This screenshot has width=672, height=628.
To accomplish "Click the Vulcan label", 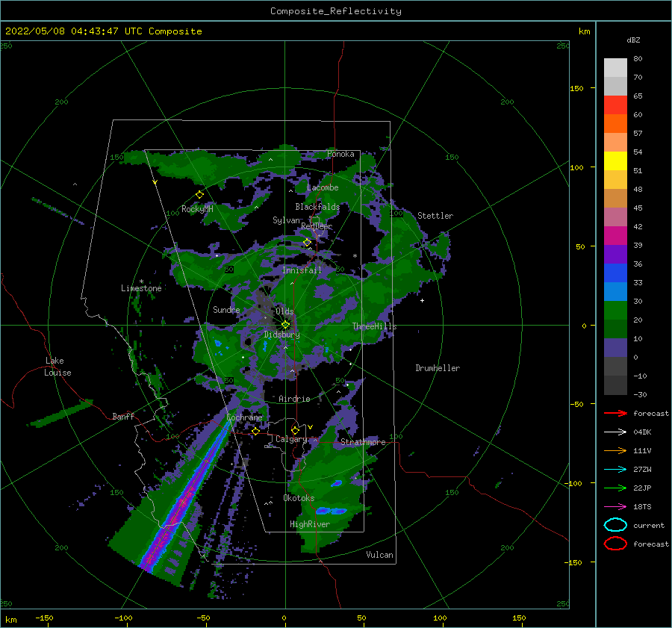I will tap(380, 555).
